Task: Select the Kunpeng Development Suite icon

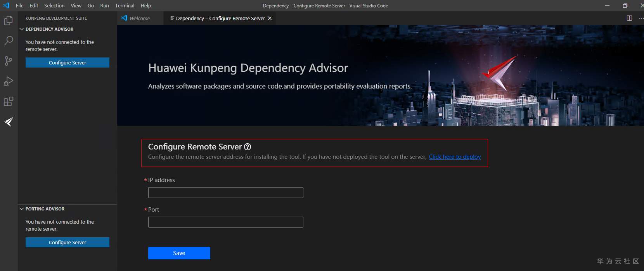Action: point(9,122)
